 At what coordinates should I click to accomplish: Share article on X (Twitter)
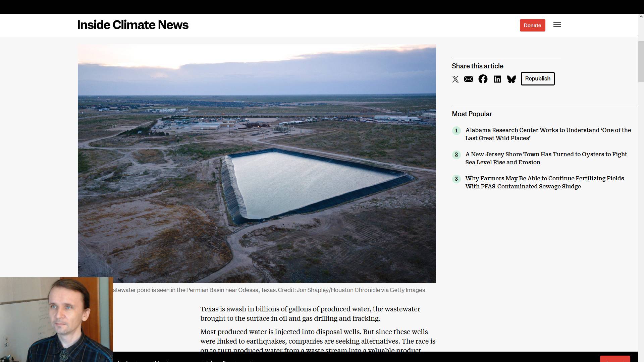455,79
